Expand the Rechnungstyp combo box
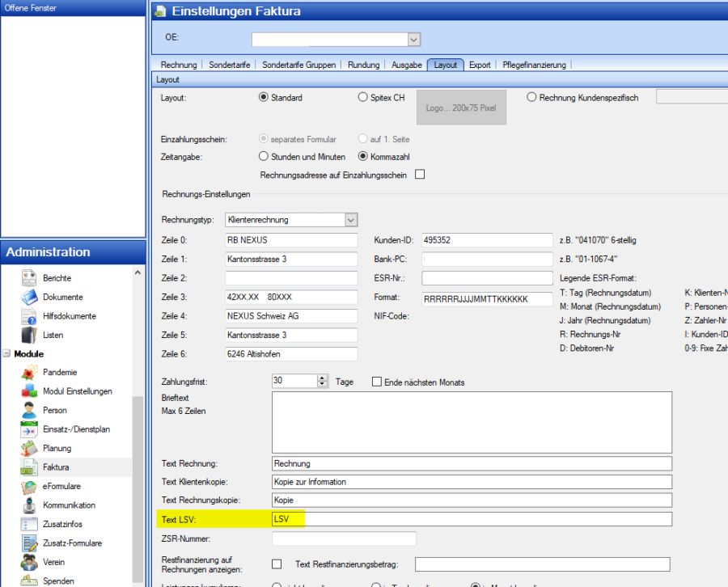This screenshot has width=728, height=587. 350,220
